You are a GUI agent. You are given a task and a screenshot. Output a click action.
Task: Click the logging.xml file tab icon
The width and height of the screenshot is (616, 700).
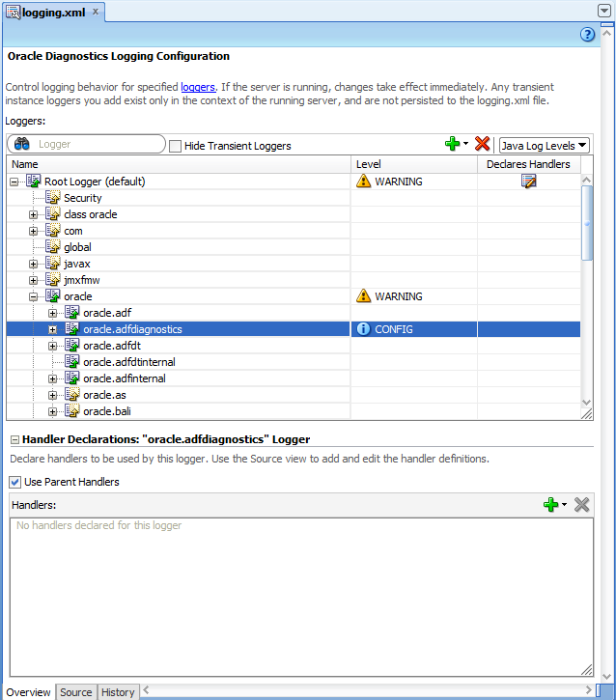(13, 13)
